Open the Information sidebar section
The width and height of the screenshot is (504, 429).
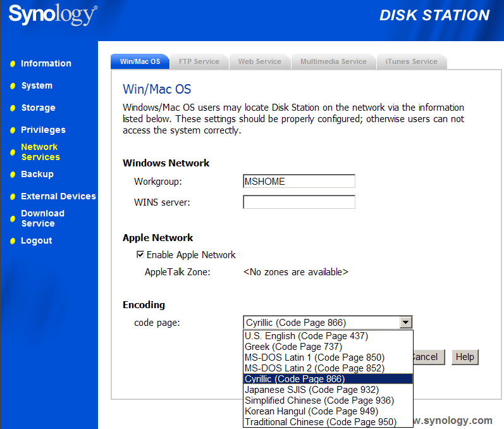click(x=46, y=63)
